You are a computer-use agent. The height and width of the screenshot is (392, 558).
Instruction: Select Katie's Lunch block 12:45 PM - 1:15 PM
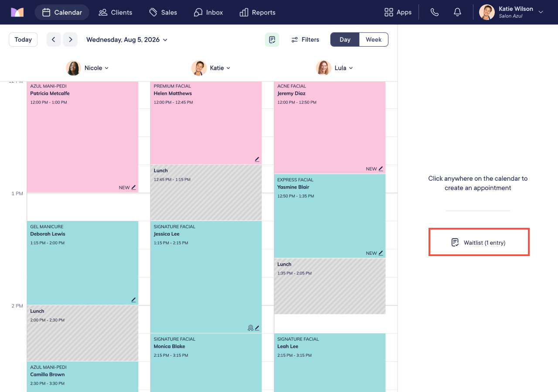coord(206,193)
